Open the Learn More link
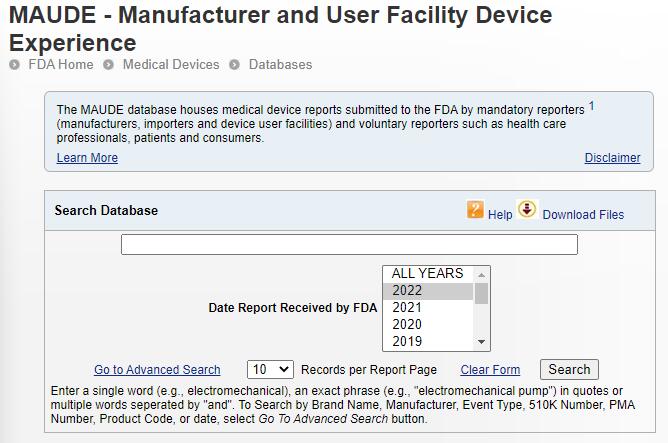 click(87, 158)
